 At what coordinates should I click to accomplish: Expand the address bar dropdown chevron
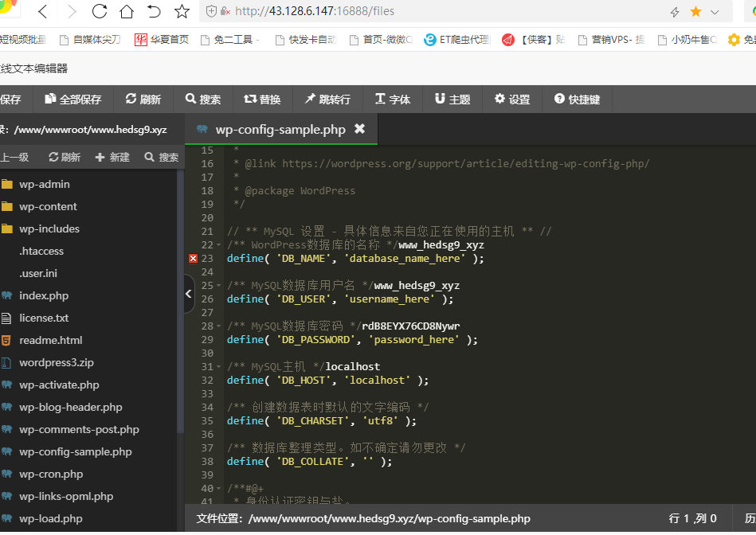715,12
